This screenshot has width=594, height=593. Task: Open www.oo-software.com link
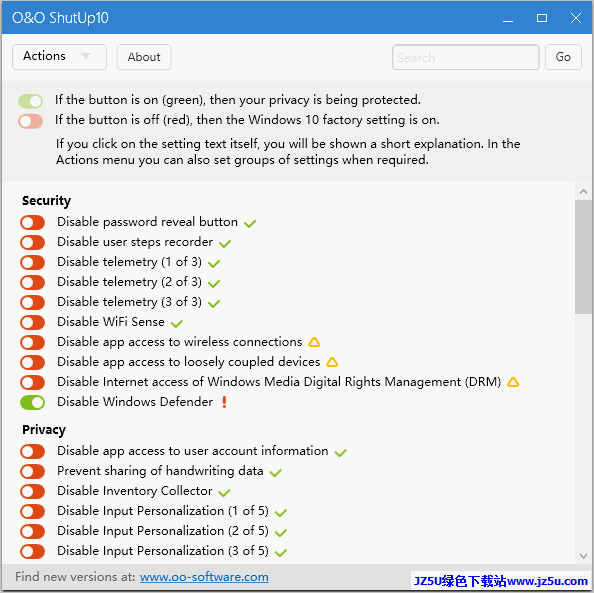click(204, 577)
